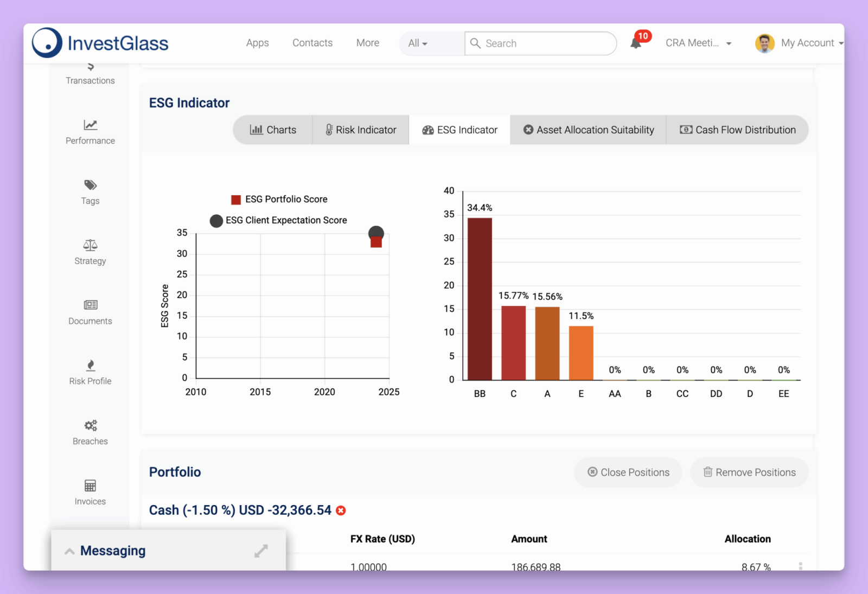Open the Performance sidebar icon
The image size is (868, 594).
[x=90, y=125]
